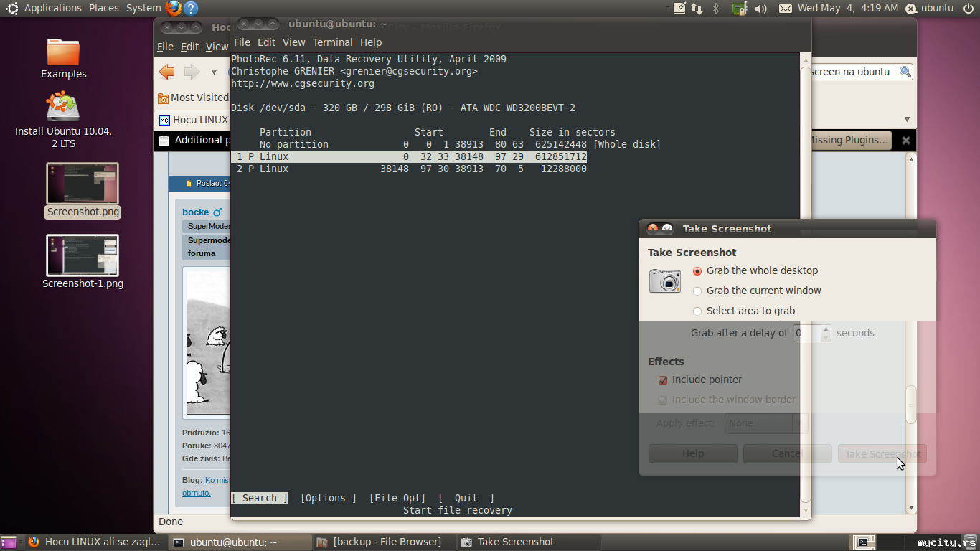Image resolution: width=980 pixels, height=551 pixels.
Task: Open the terminal File menu
Action: coord(242,42)
